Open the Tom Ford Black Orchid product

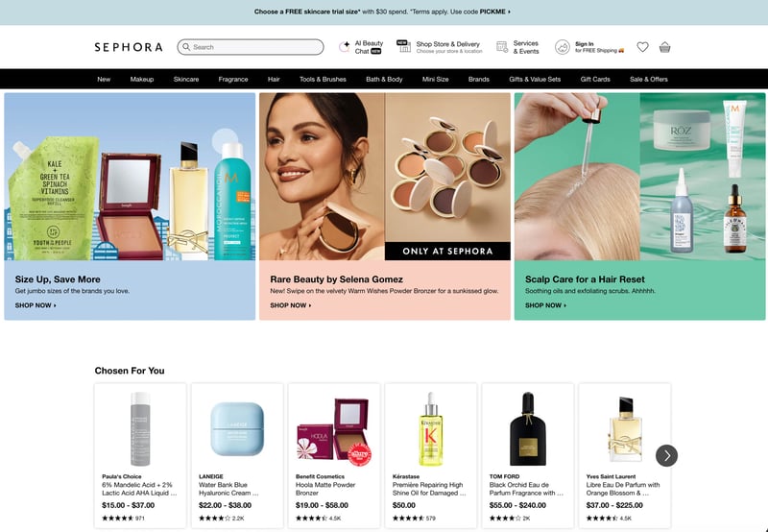click(x=527, y=455)
